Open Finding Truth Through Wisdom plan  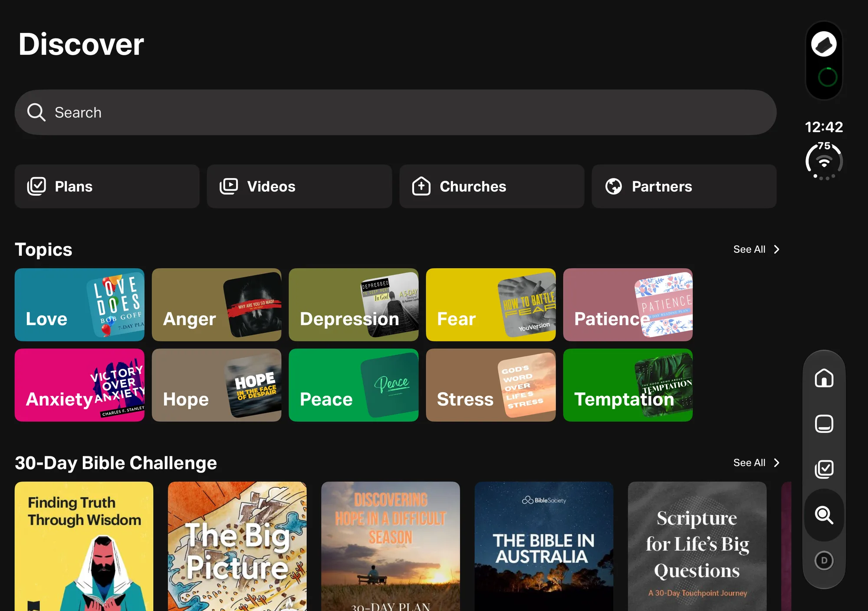tap(84, 546)
